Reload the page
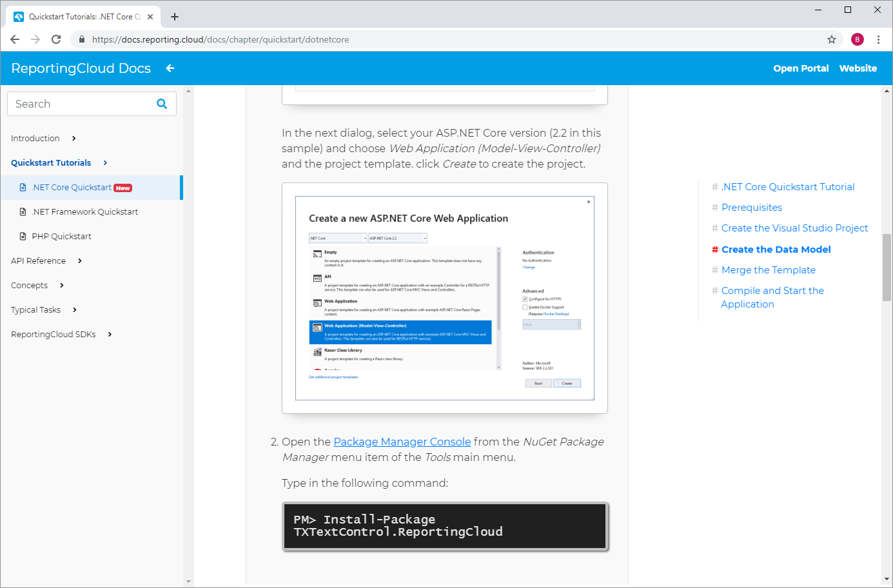 [x=56, y=39]
